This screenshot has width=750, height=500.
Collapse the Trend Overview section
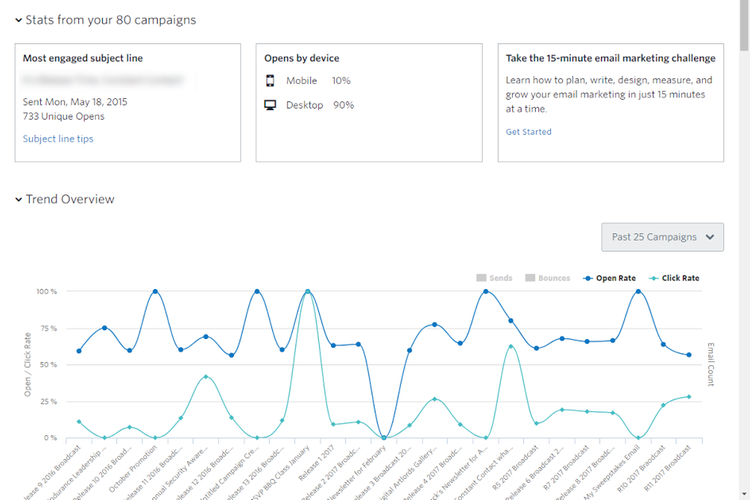[19, 200]
